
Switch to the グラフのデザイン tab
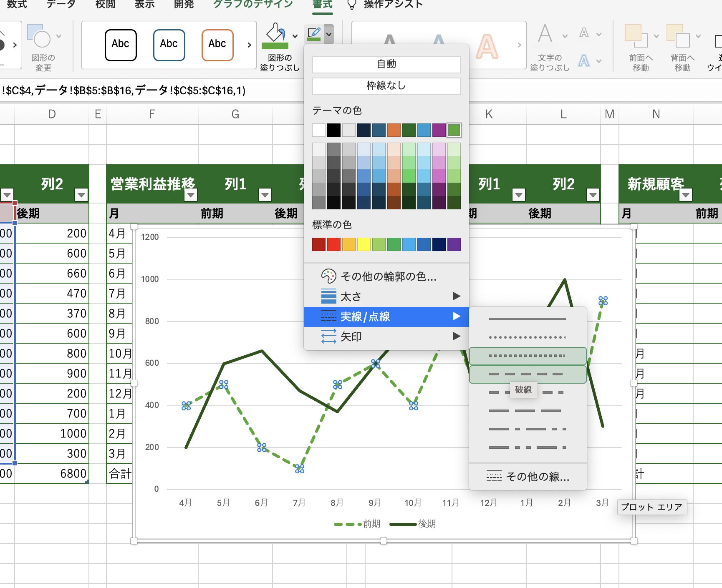(x=253, y=5)
